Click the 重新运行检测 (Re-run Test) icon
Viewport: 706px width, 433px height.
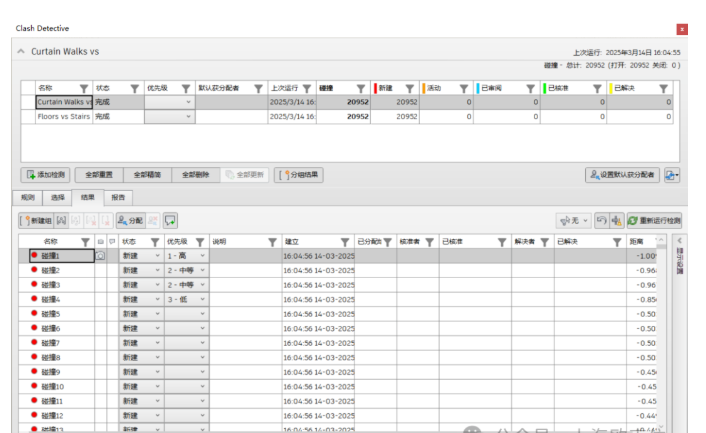(655, 220)
